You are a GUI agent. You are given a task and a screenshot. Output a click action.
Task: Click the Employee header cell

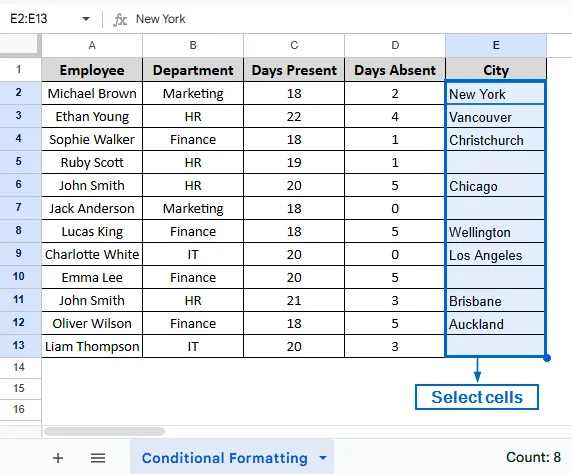point(92,70)
